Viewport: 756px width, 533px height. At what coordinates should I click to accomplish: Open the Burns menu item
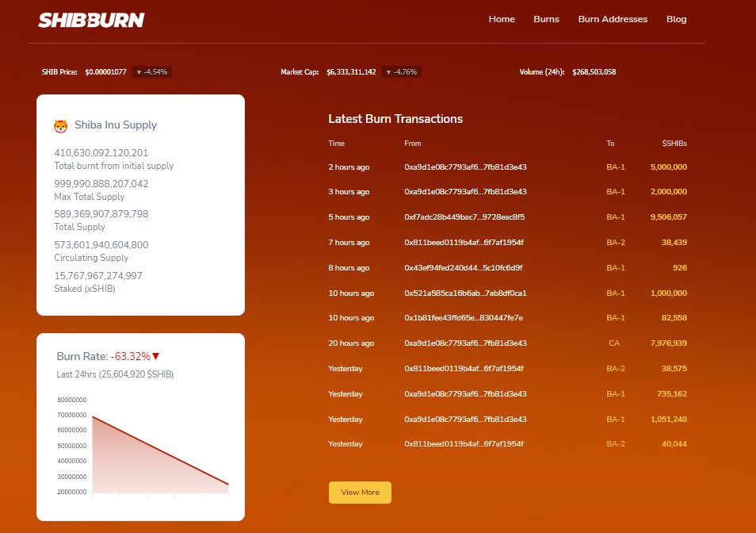546,19
